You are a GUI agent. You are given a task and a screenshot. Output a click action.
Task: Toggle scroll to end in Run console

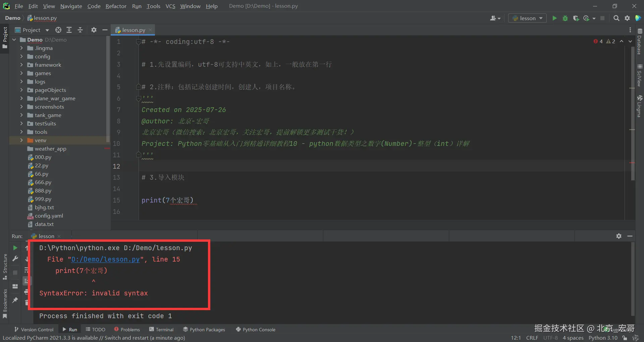point(26,281)
